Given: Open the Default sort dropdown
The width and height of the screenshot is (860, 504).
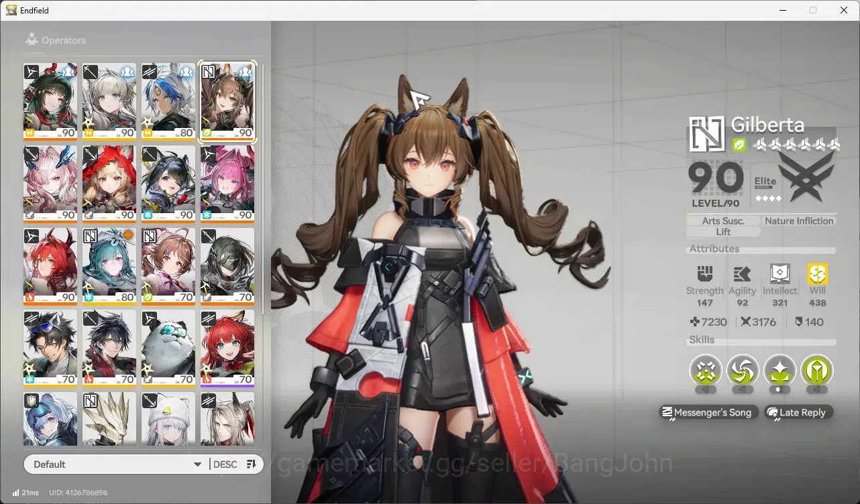Looking at the screenshot, I should (x=117, y=464).
